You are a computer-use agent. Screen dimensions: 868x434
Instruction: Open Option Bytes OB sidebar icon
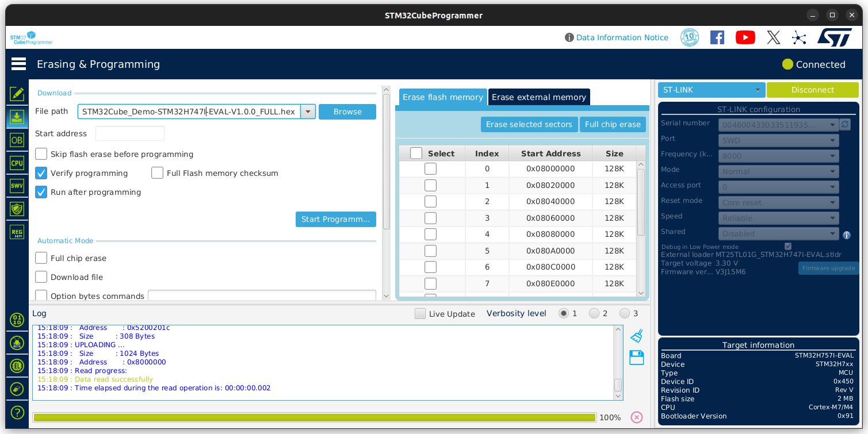click(x=17, y=140)
